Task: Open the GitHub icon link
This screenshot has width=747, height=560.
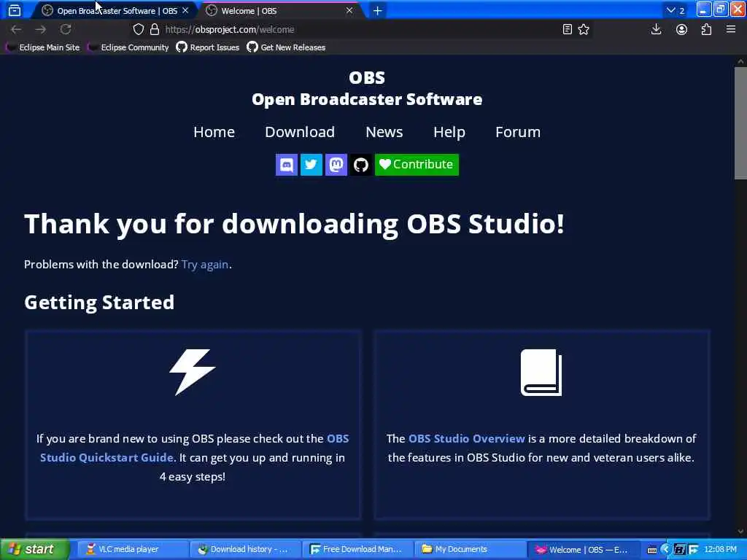Action: point(360,165)
